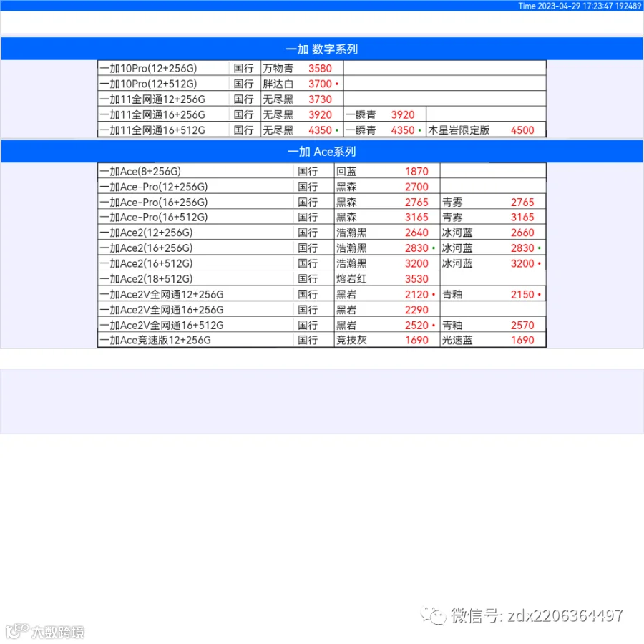Click the price 1870 for 回蓝
This screenshot has height=644, width=644.
tap(416, 171)
